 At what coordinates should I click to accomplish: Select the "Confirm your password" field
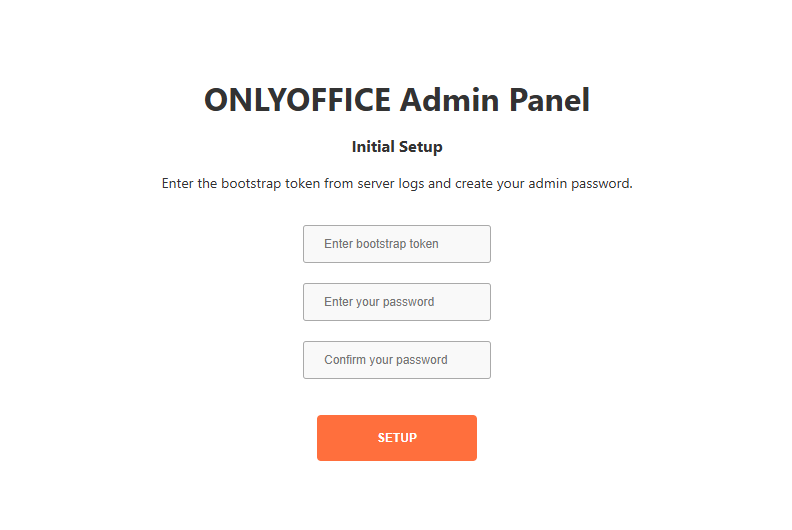coord(396,360)
